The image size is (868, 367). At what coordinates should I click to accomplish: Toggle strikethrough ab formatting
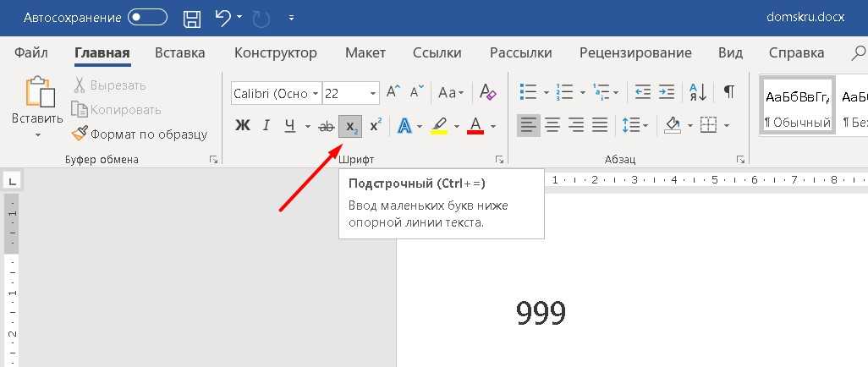tap(327, 127)
